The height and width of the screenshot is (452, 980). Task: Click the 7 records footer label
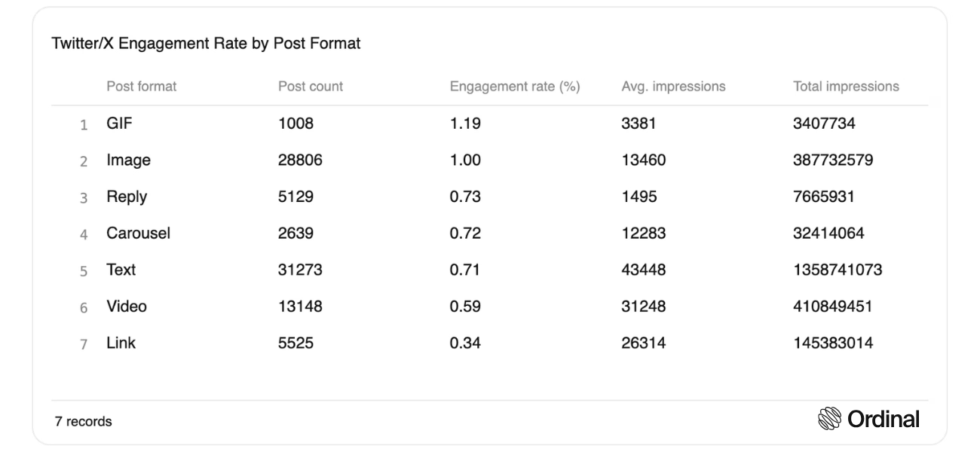pyautogui.click(x=83, y=422)
